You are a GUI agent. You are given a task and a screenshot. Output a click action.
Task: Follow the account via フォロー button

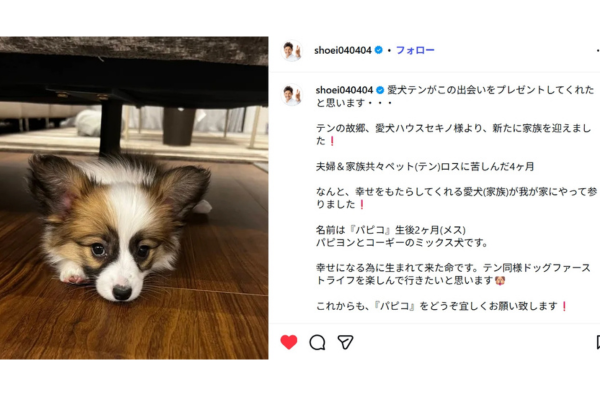coord(415,50)
